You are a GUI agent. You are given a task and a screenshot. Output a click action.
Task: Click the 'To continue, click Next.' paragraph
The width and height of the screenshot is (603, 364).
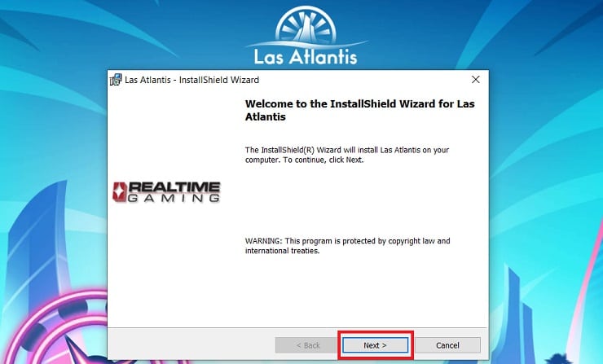pyautogui.click(x=347, y=155)
